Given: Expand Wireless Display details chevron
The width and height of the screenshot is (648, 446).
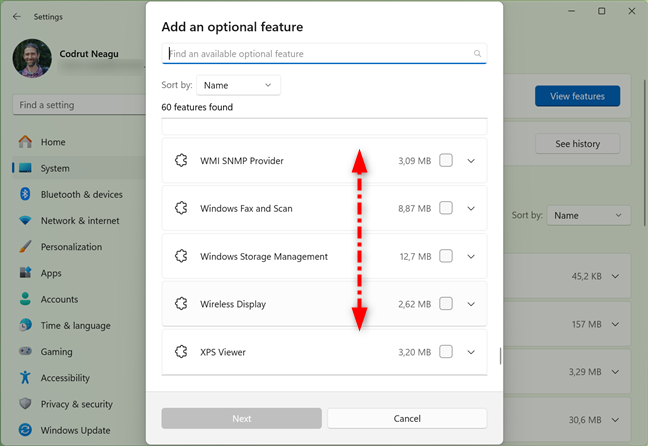Looking at the screenshot, I should (471, 304).
